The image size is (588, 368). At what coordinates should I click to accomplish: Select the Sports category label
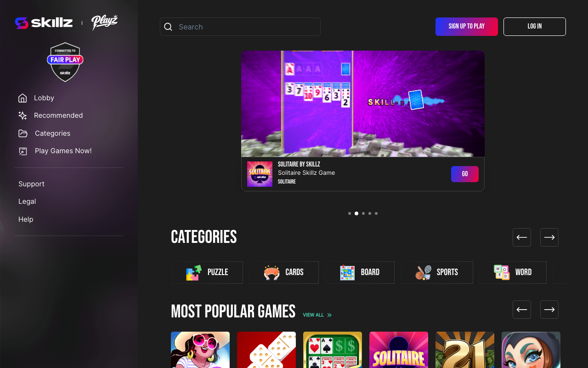(447, 272)
